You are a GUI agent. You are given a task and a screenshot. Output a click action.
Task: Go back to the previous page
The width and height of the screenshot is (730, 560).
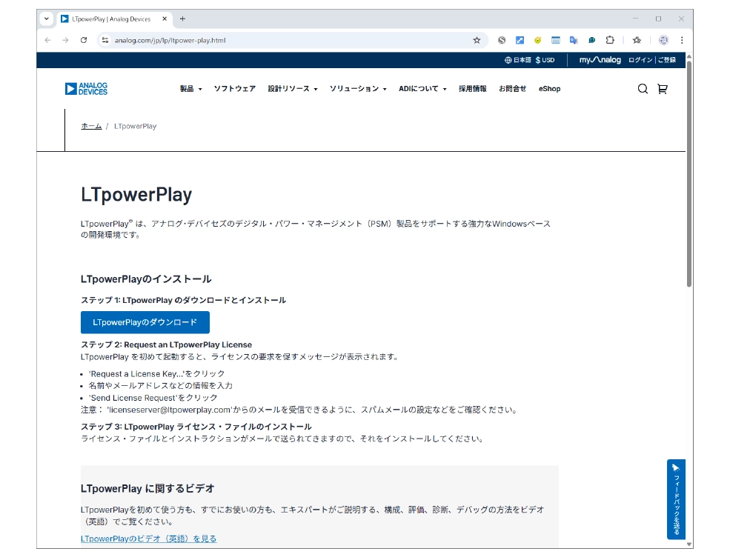click(47, 41)
